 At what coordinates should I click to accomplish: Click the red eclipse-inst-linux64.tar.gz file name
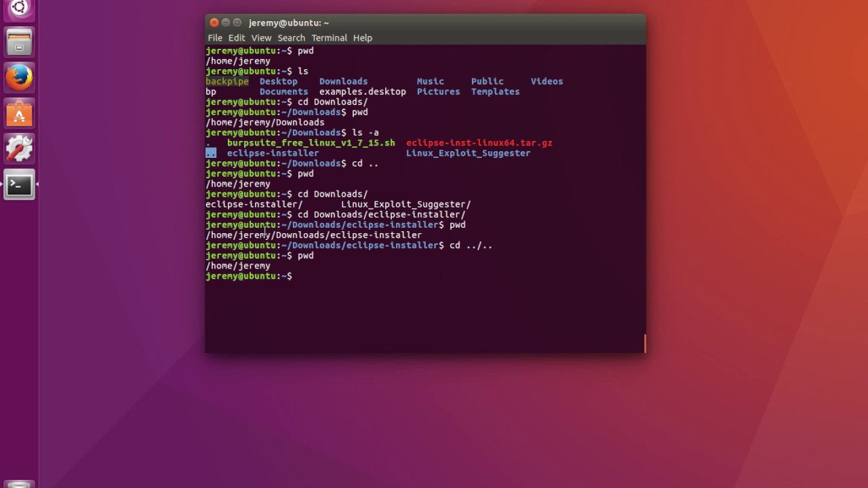[479, 143]
